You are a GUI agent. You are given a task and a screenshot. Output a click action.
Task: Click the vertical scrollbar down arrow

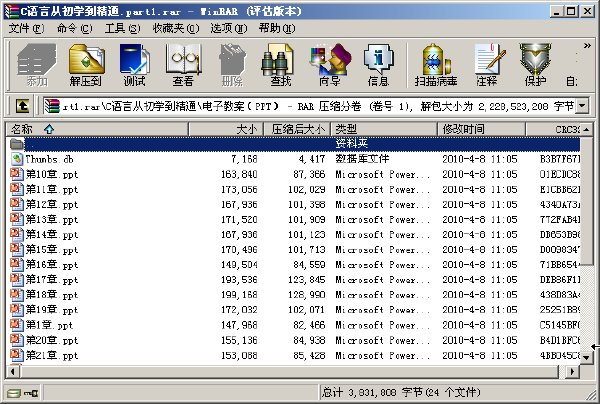(x=586, y=358)
